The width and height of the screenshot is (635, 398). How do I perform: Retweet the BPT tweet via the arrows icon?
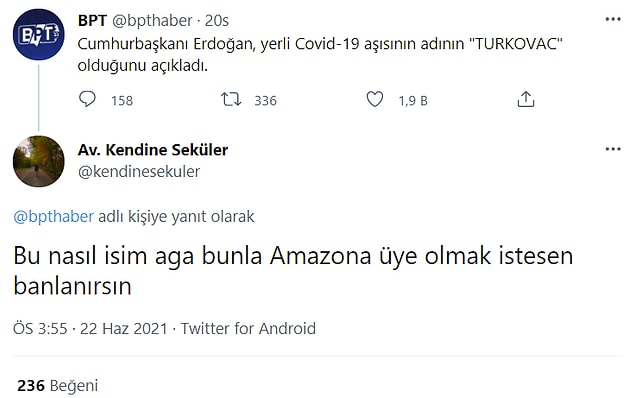coord(231,99)
